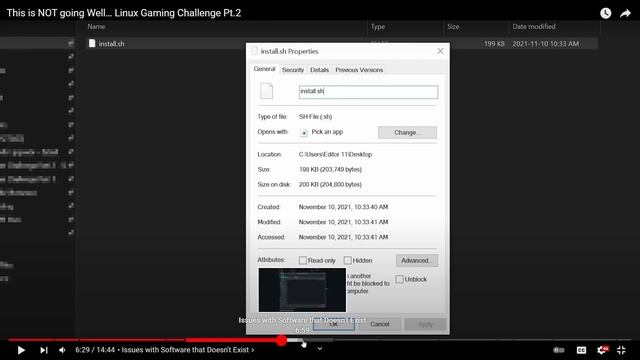
Task: Click the 198 KB (203,749 bytes) size value
Action: coord(330,169)
